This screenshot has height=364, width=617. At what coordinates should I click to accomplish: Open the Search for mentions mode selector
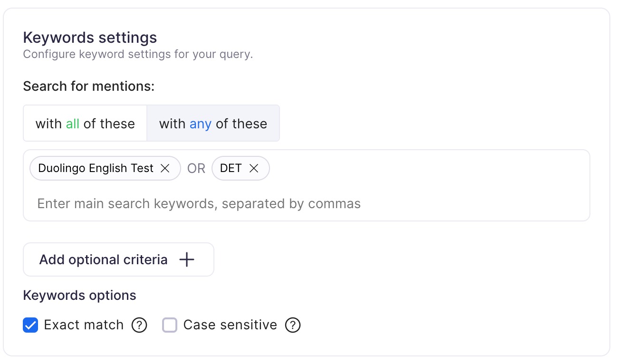point(151,123)
